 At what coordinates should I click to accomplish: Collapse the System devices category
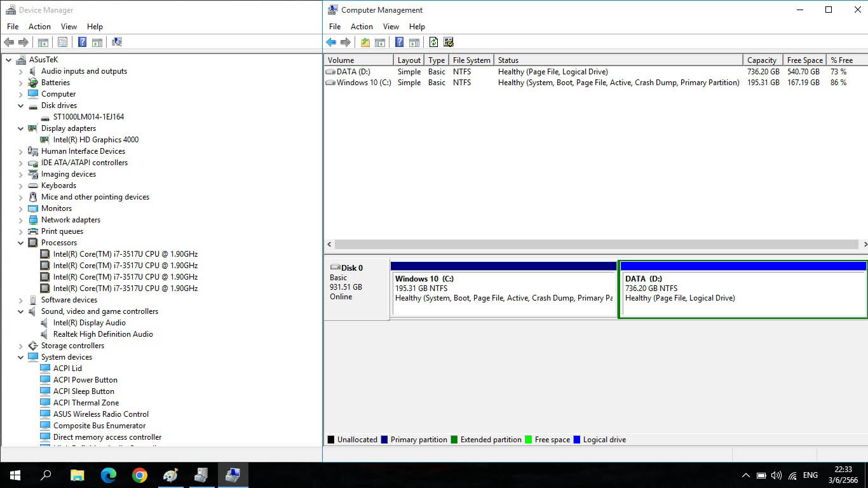click(21, 357)
